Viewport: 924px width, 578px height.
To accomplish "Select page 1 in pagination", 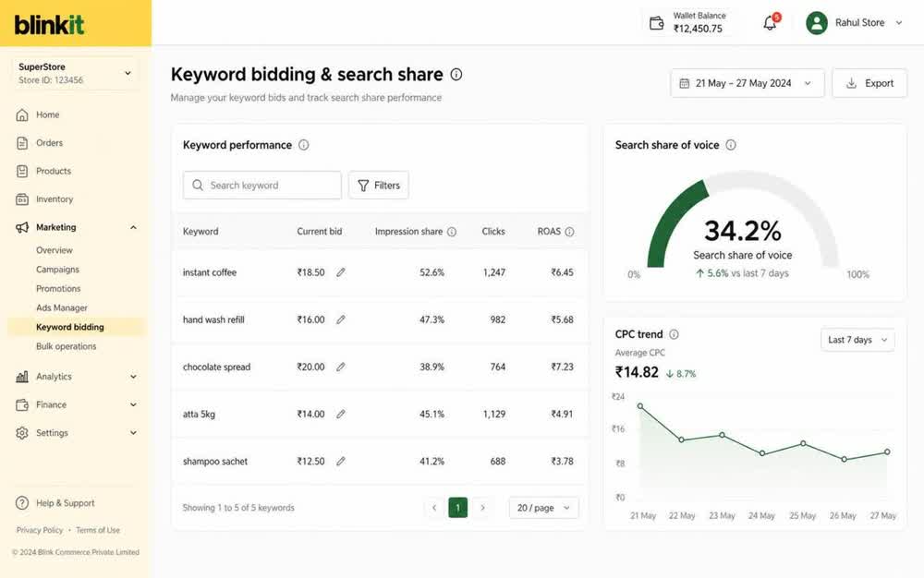I will (458, 508).
